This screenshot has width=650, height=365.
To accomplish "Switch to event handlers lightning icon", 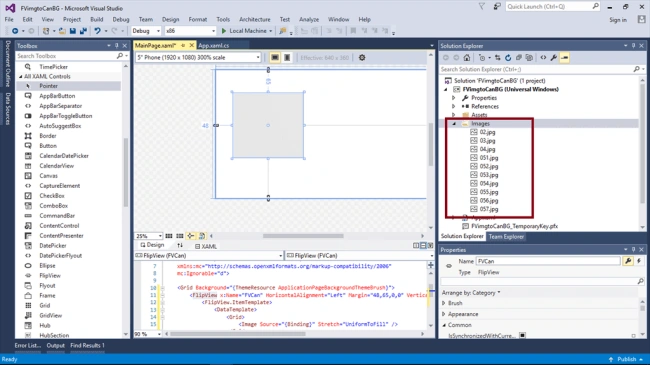I will 639,261.
